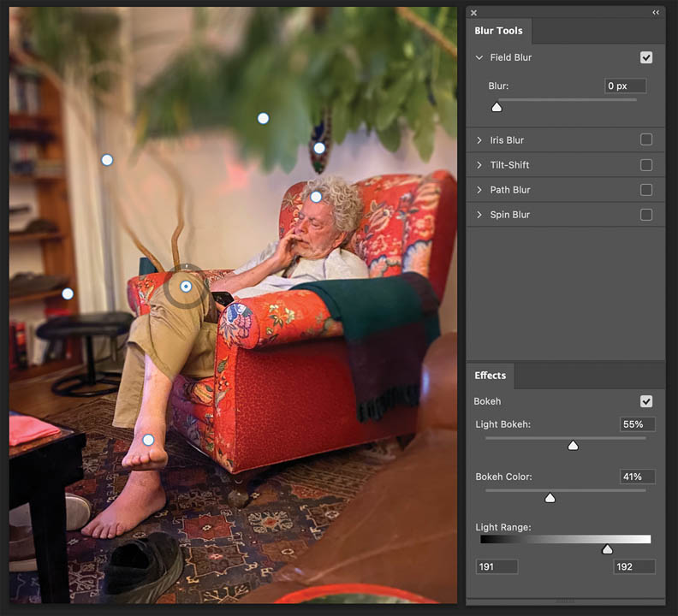Enable the Iris Blur checkbox
678x616 pixels.
(646, 139)
